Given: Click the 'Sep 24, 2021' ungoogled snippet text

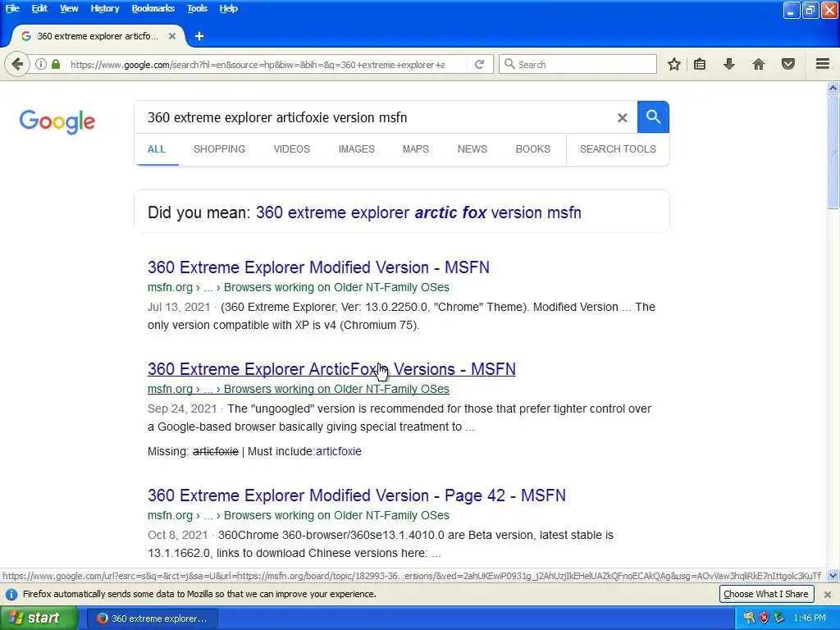Looking at the screenshot, I should [399, 418].
